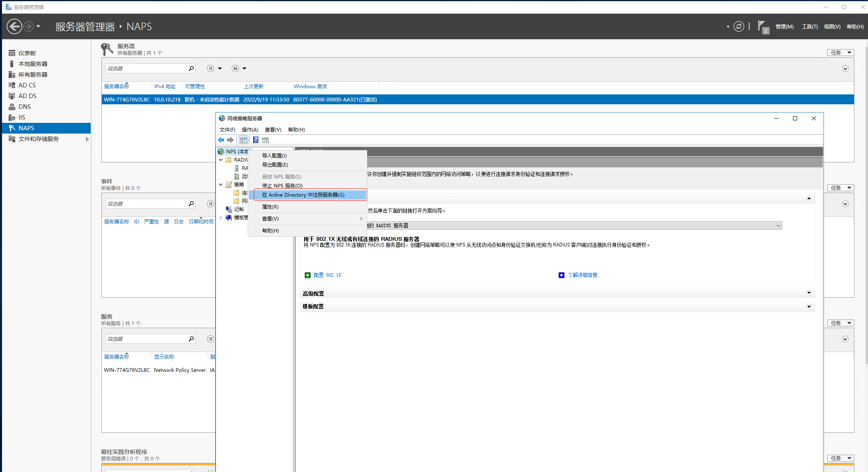Open 任务 dropdown of the services panel
The height and width of the screenshot is (472, 868).
tap(840, 323)
